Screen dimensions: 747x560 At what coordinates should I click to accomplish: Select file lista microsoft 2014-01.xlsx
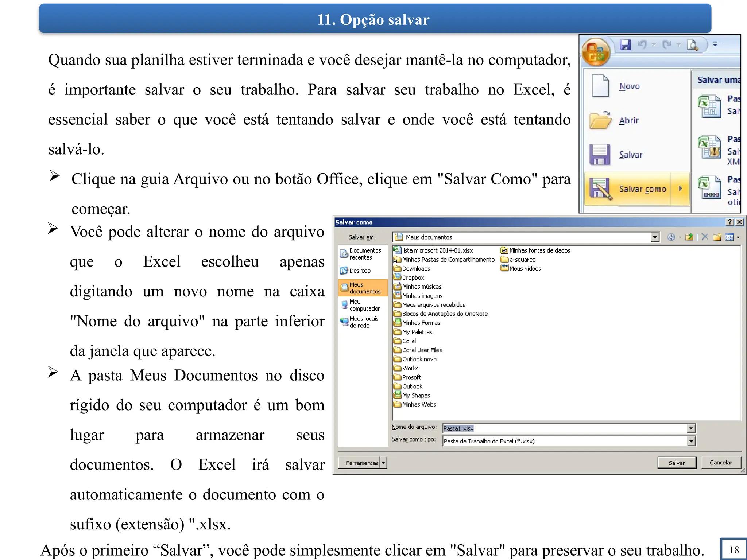click(x=433, y=250)
